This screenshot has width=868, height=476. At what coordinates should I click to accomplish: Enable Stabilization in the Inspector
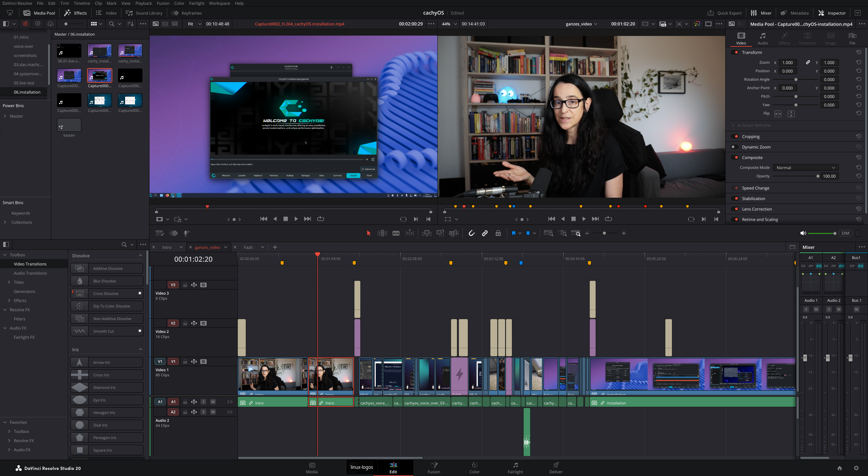point(736,198)
